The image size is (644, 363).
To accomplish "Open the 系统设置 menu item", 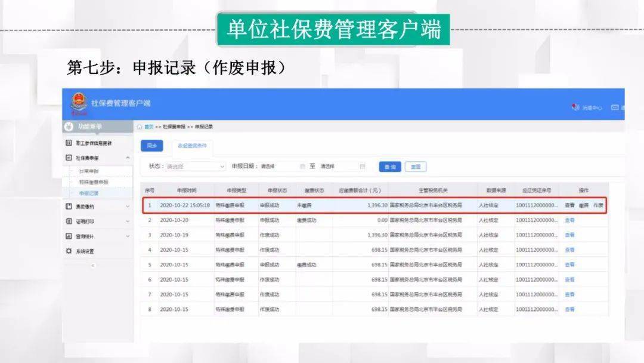I will coord(85,251).
